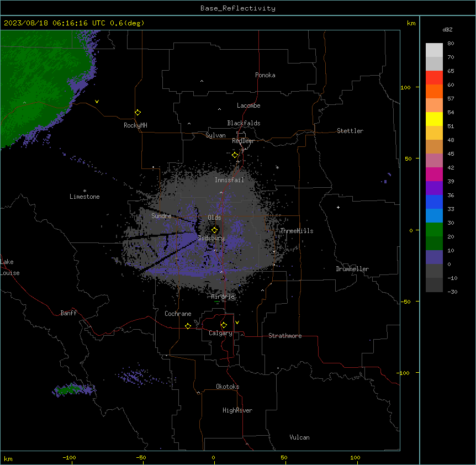Click the yellow V marker northwest of RockyMH
The image size is (476, 465).
(x=97, y=102)
